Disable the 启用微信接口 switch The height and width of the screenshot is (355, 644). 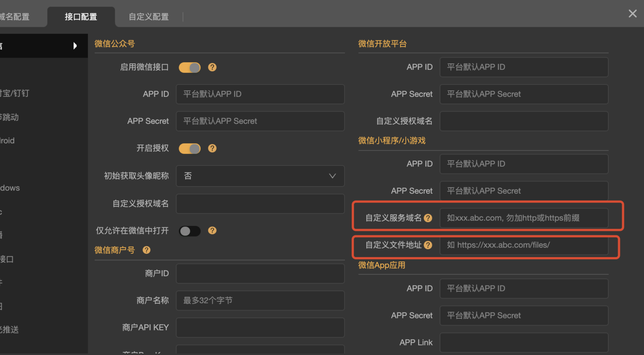coord(190,67)
